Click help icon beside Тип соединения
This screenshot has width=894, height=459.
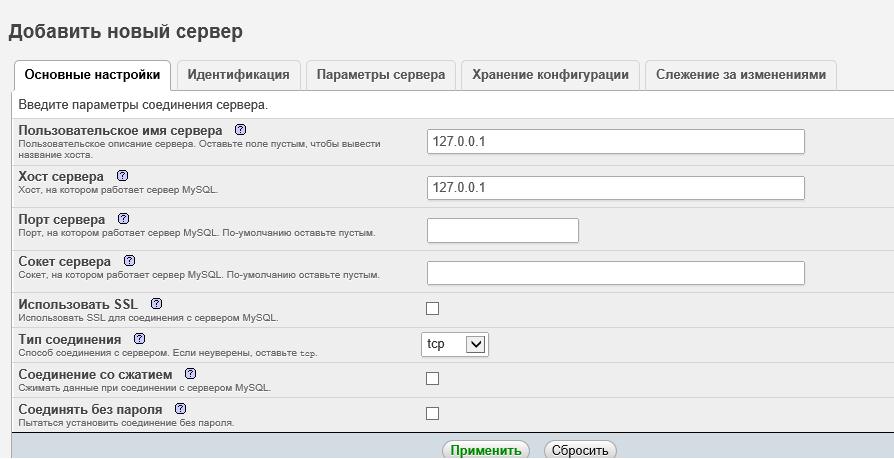tap(139, 339)
